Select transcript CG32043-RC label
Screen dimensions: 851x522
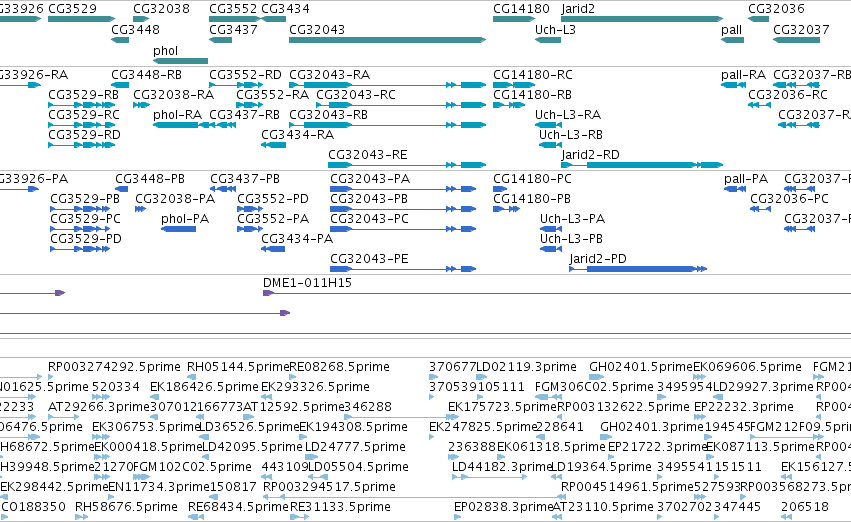point(356,94)
